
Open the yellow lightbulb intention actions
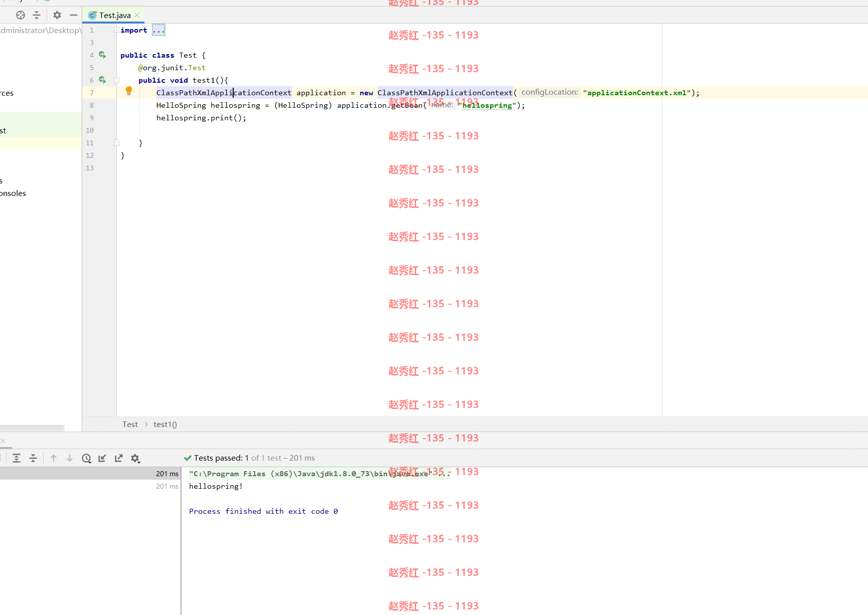(129, 91)
